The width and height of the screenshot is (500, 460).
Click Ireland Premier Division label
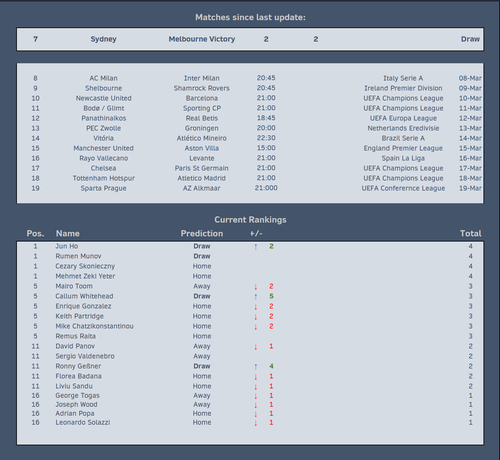403,88
